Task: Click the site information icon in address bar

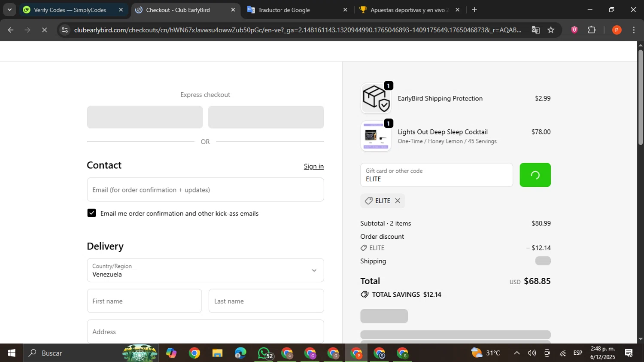Action: (x=65, y=30)
